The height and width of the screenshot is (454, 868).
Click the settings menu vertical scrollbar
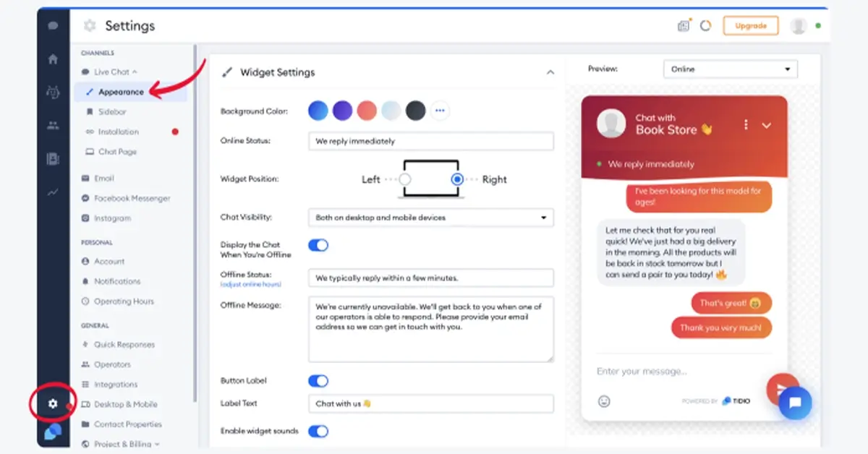coord(195,224)
